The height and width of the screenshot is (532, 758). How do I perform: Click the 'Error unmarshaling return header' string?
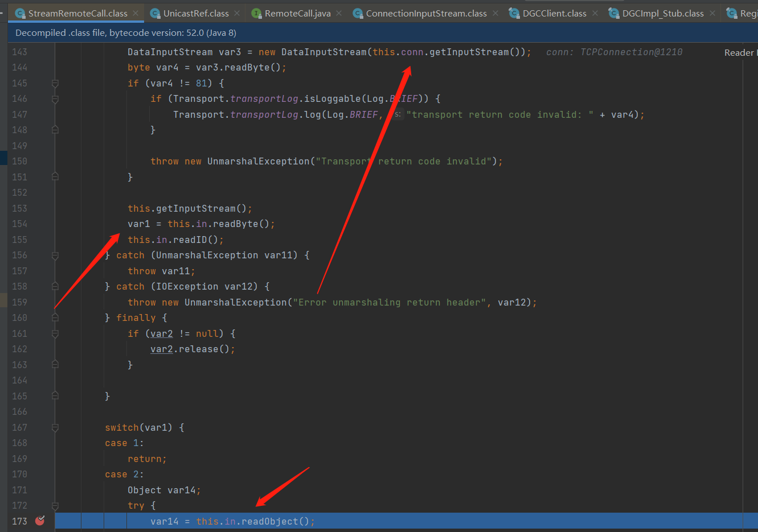[390, 302]
